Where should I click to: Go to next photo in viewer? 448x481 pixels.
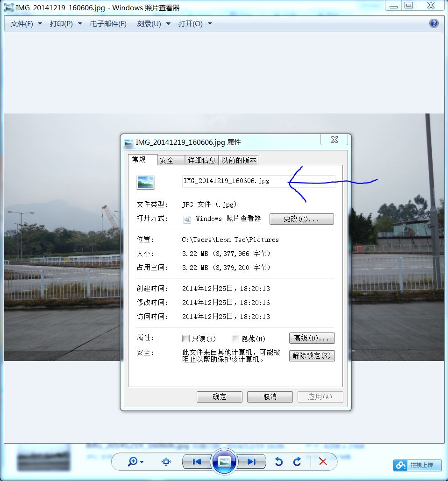251,461
